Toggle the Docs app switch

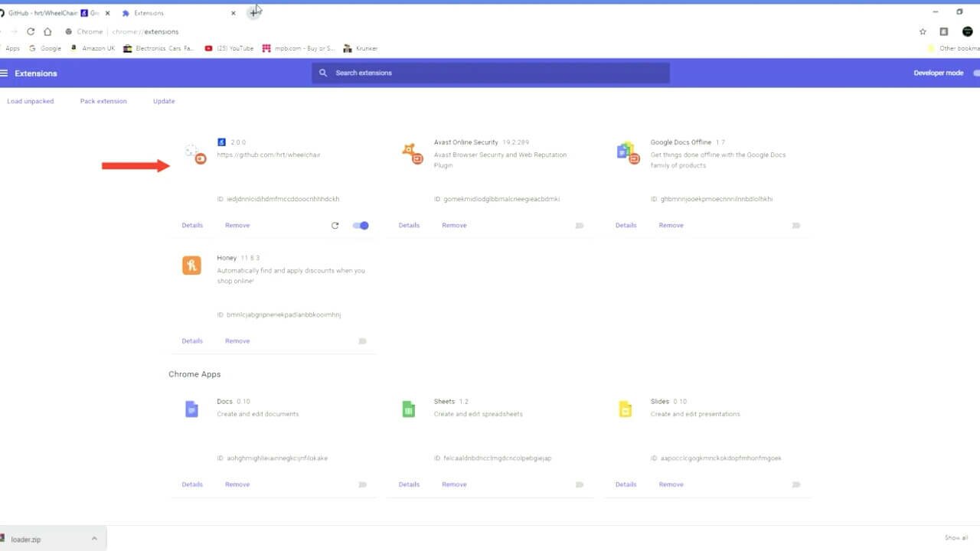(363, 484)
